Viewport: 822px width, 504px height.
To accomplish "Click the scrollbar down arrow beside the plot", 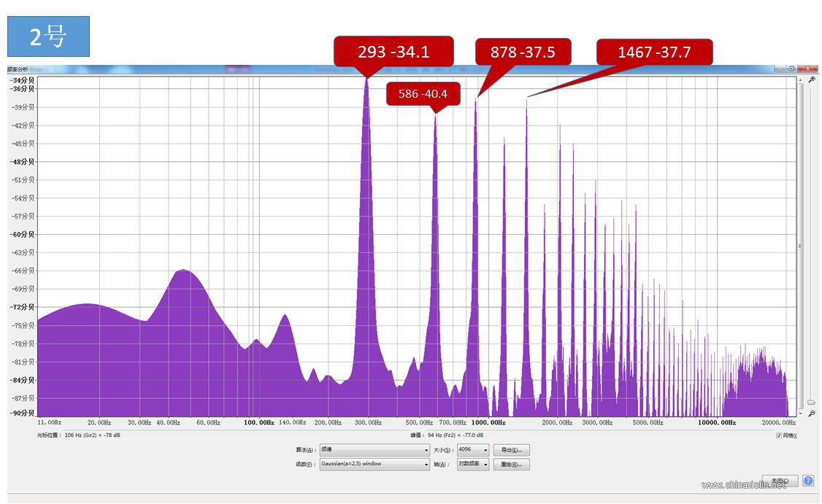I will pyautogui.click(x=800, y=414).
